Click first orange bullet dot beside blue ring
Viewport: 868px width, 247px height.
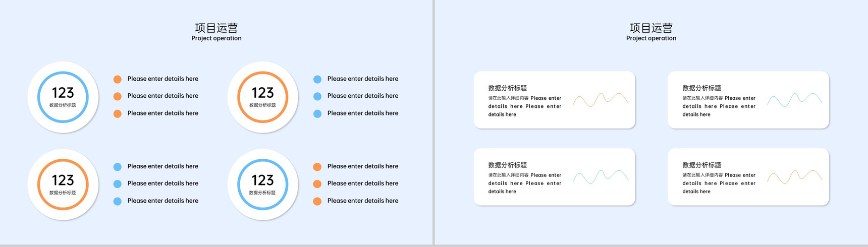(x=118, y=79)
